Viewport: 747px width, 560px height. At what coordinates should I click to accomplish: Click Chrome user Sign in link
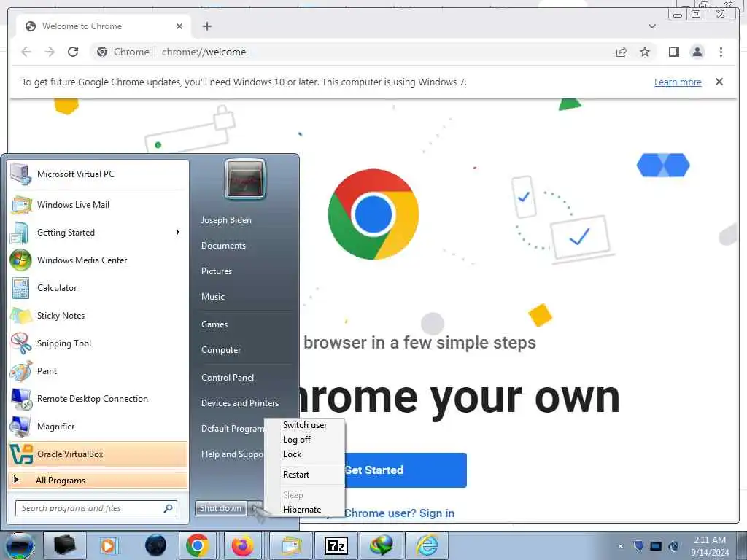pos(399,513)
